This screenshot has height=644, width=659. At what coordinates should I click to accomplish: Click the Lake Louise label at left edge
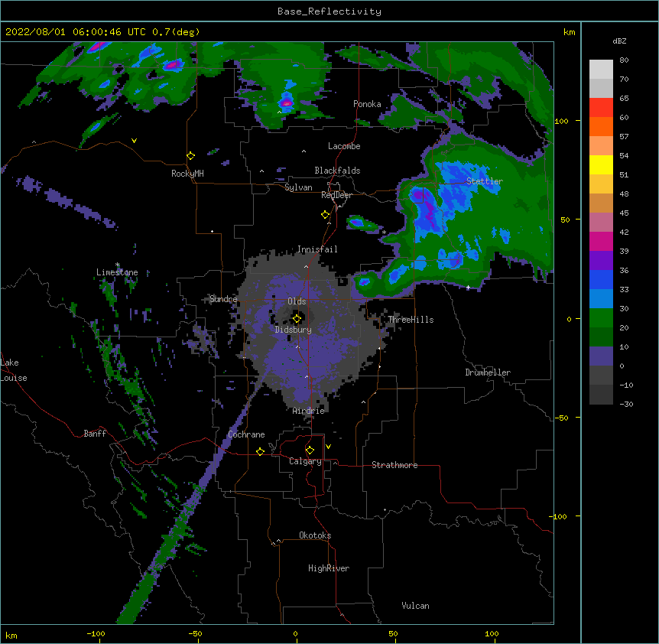pyautogui.click(x=14, y=370)
